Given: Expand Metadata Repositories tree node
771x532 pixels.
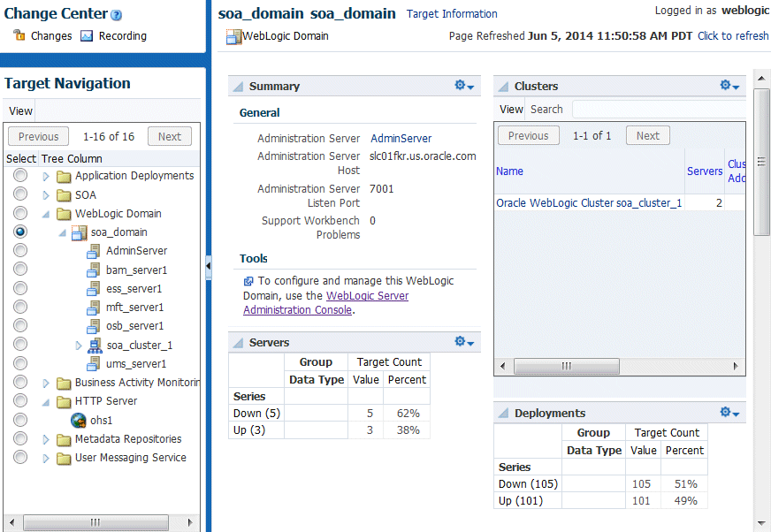Looking at the screenshot, I should (46, 439).
